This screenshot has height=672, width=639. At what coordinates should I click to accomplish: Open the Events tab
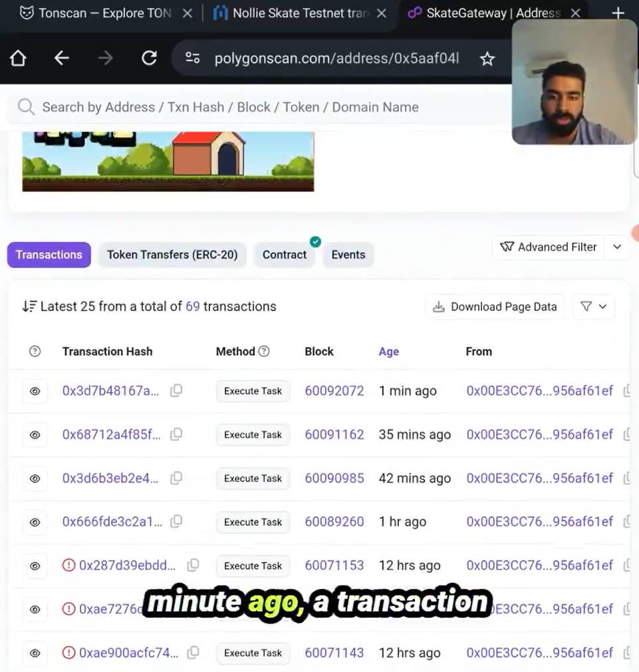348,255
